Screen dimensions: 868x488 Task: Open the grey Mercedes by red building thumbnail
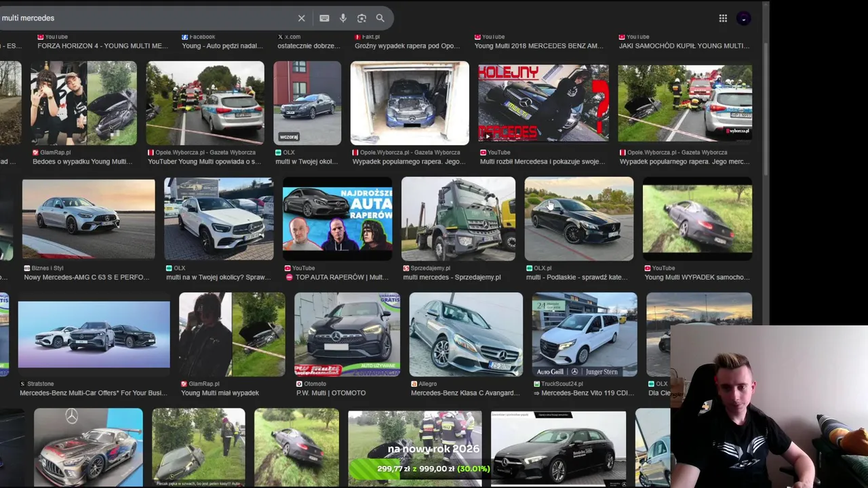point(307,103)
